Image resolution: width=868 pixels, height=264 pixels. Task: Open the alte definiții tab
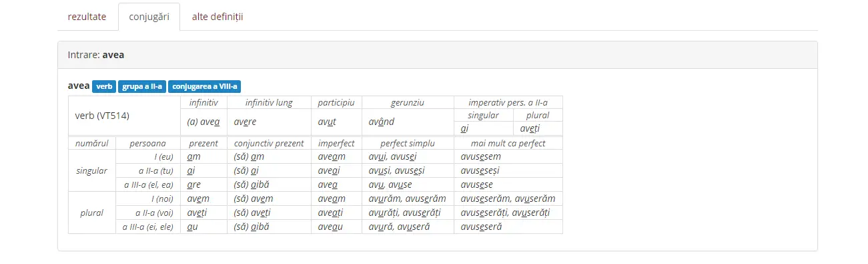pyautogui.click(x=218, y=17)
